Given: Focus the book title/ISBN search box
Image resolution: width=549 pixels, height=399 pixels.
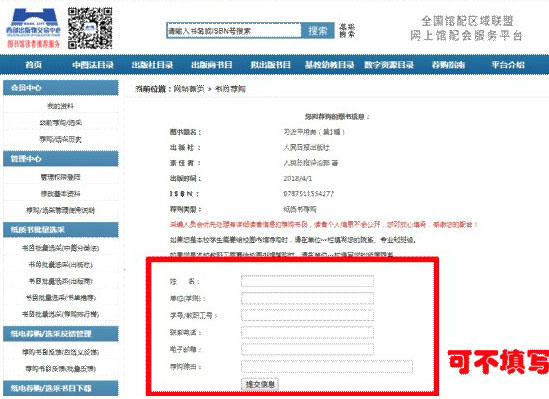Looking at the screenshot, I should (234, 31).
